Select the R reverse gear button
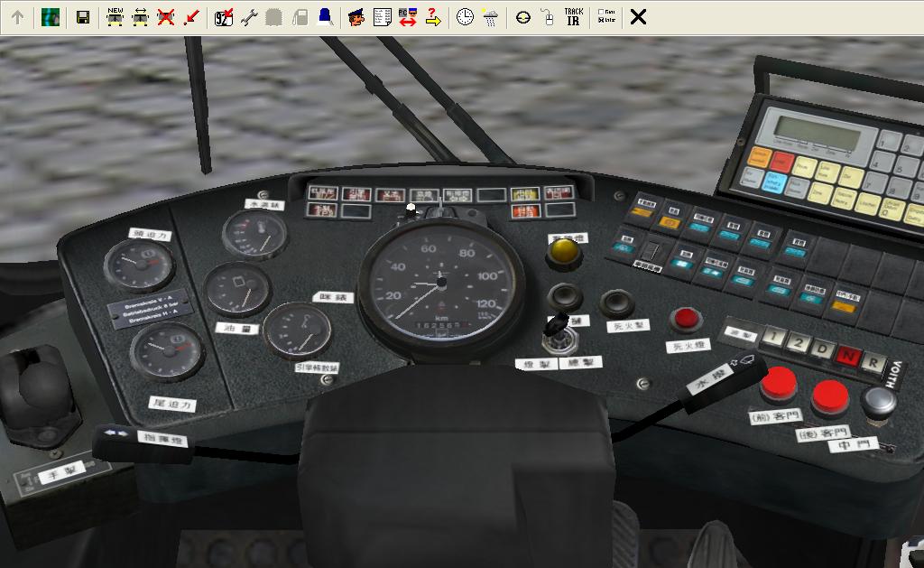The height and width of the screenshot is (568, 924). click(x=873, y=362)
